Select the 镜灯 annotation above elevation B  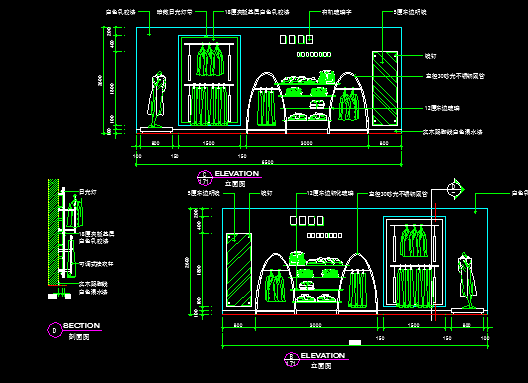tap(267, 193)
